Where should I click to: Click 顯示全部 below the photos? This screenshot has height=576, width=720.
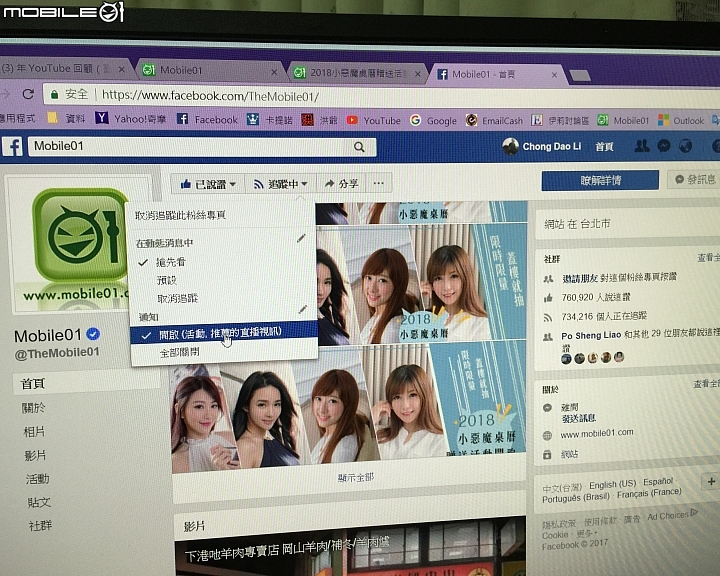356,478
